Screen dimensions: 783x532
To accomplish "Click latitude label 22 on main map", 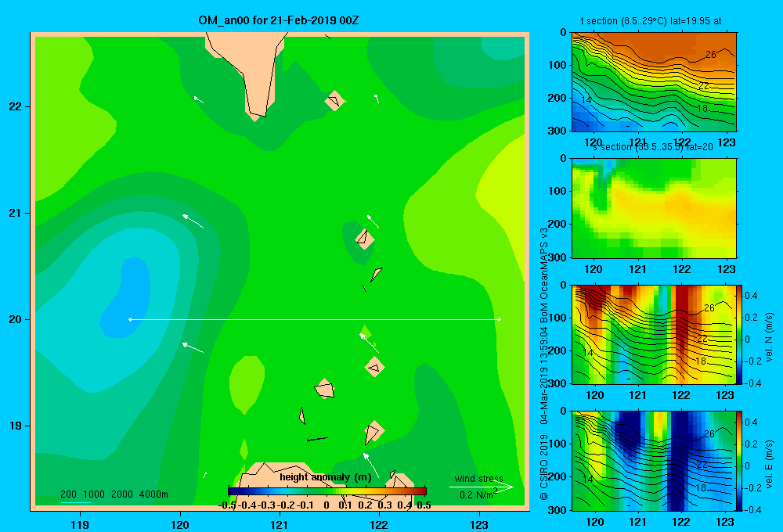I will tap(16, 106).
